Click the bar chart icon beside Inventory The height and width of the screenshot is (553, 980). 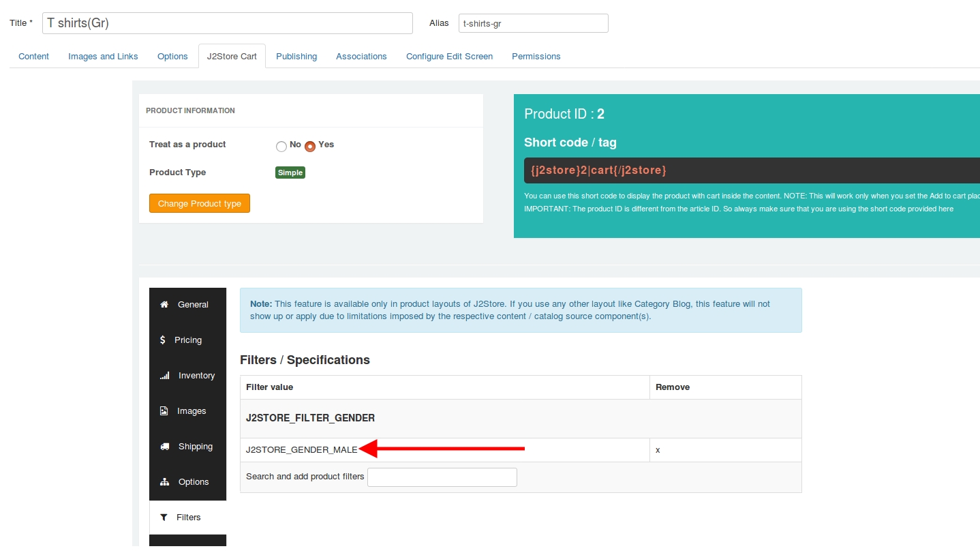click(x=164, y=376)
